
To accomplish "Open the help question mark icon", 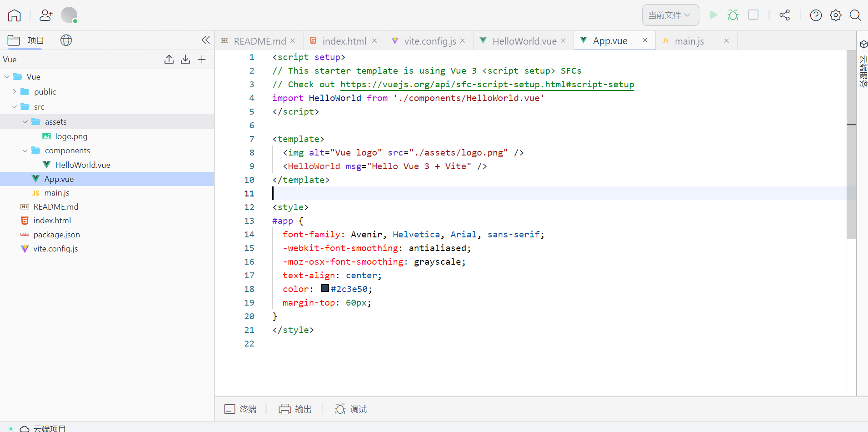I will (816, 15).
